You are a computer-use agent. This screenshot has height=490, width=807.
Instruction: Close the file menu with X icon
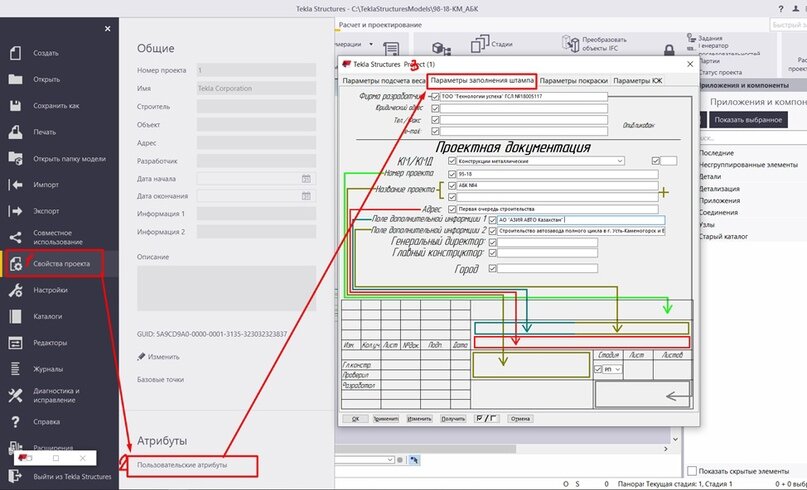point(108,29)
